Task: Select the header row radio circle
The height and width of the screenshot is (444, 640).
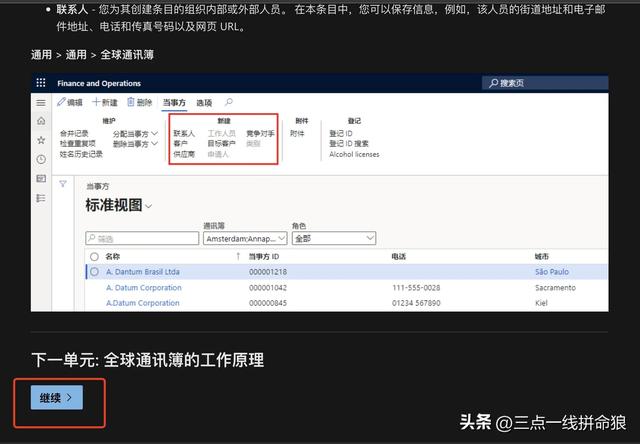Action: 94,257
